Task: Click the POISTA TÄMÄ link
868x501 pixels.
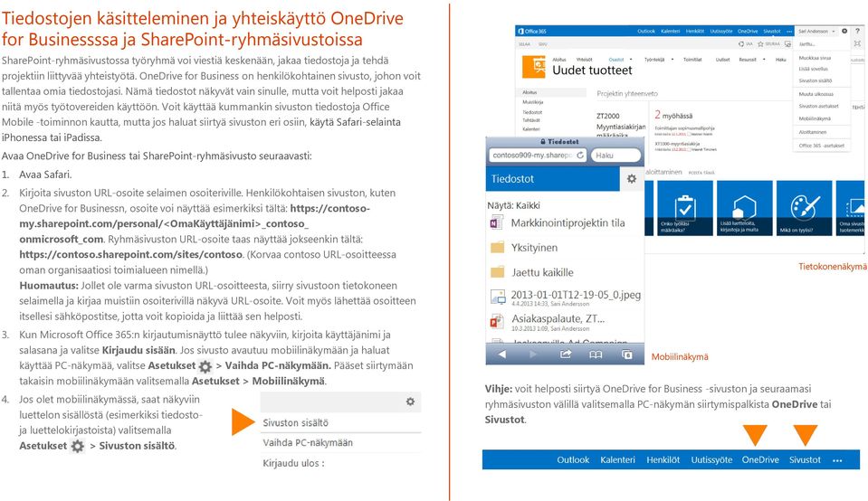Action: tap(701, 173)
